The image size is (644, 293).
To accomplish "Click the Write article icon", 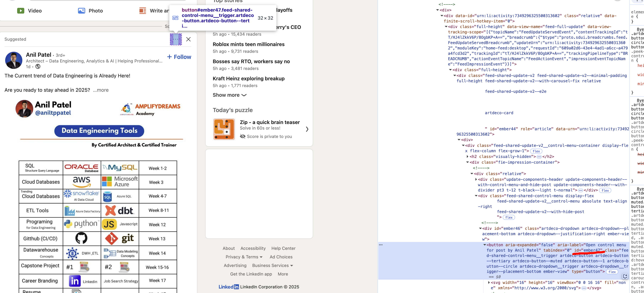I will (143, 11).
